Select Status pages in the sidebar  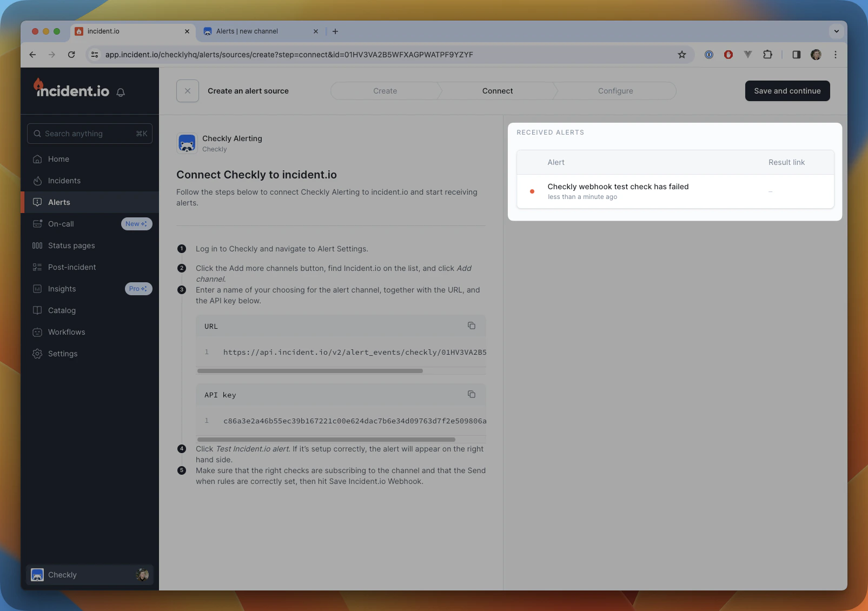pos(71,245)
